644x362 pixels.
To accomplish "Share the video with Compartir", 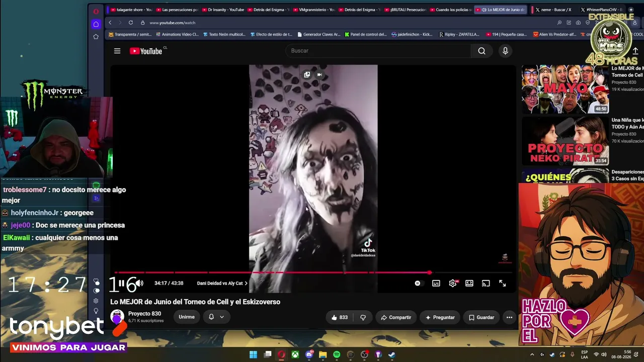I will click(396, 317).
